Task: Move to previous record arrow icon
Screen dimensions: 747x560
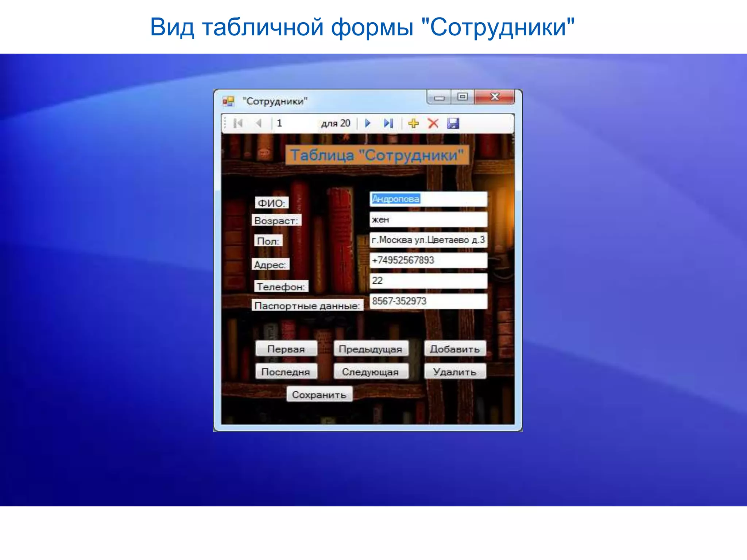Action: point(259,123)
